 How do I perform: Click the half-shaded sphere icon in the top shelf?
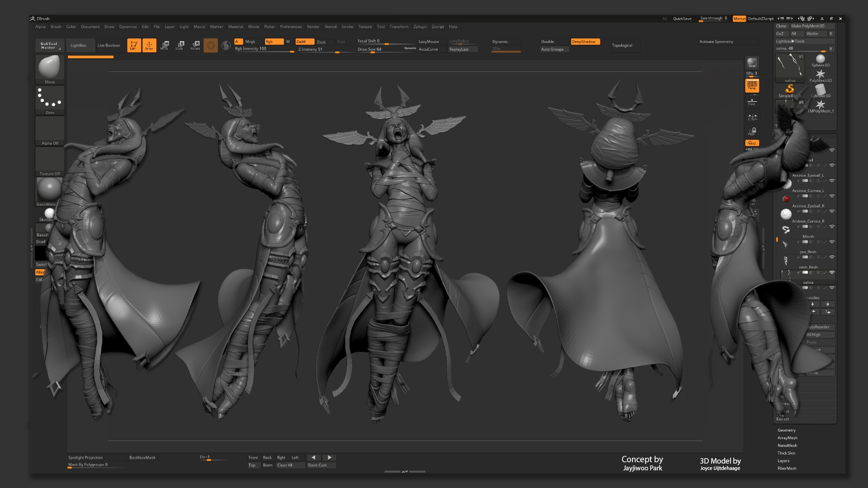tap(226, 45)
